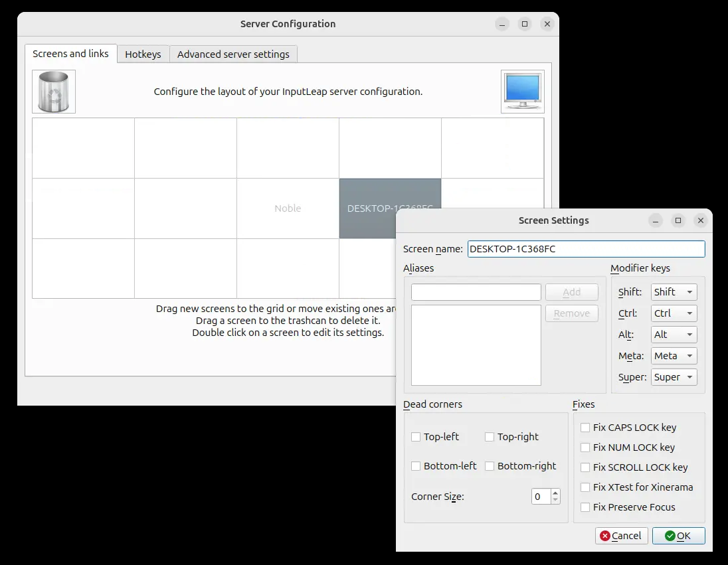Open the Advanced server settings tab

(233, 54)
